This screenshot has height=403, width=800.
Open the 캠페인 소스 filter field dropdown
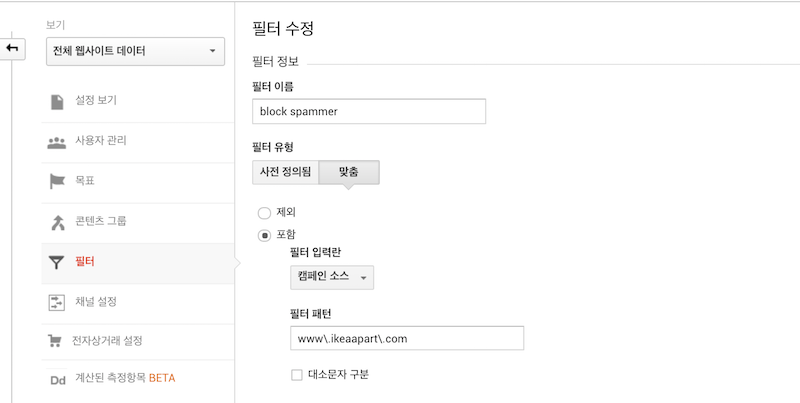(x=331, y=277)
